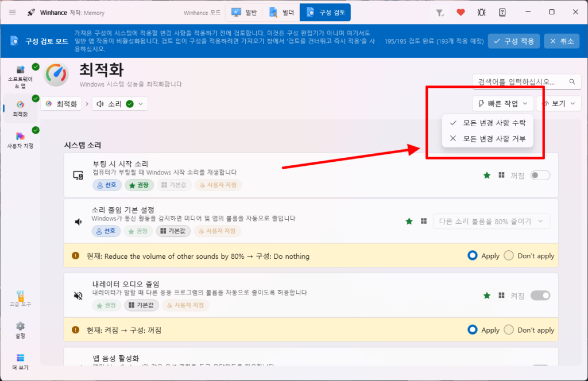
Task: Click green star icon in 소리 줄임 기본 설정 row
Action: click(x=409, y=221)
